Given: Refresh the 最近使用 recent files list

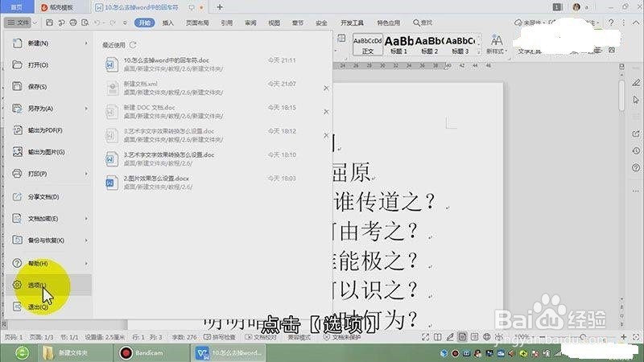Looking at the screenshot, I should 133,45.
